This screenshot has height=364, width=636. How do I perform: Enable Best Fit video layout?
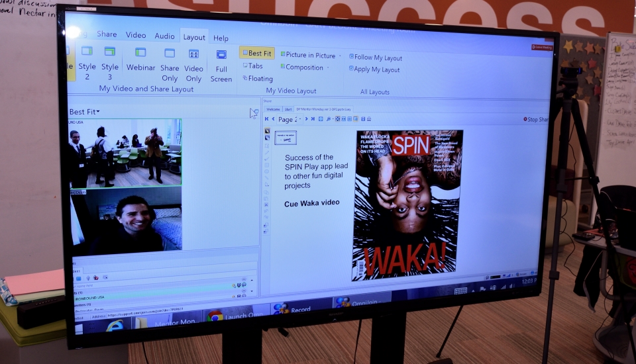[x=258, y=53]
